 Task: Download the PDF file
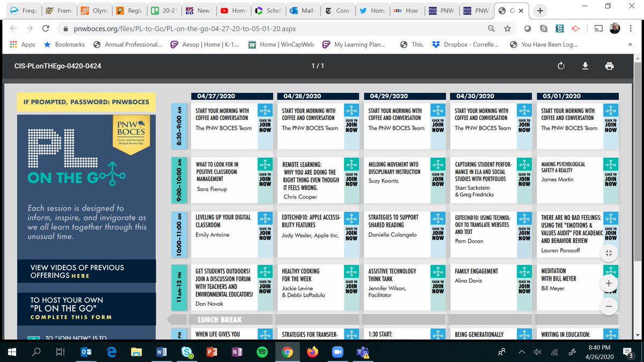pos(586,66)
